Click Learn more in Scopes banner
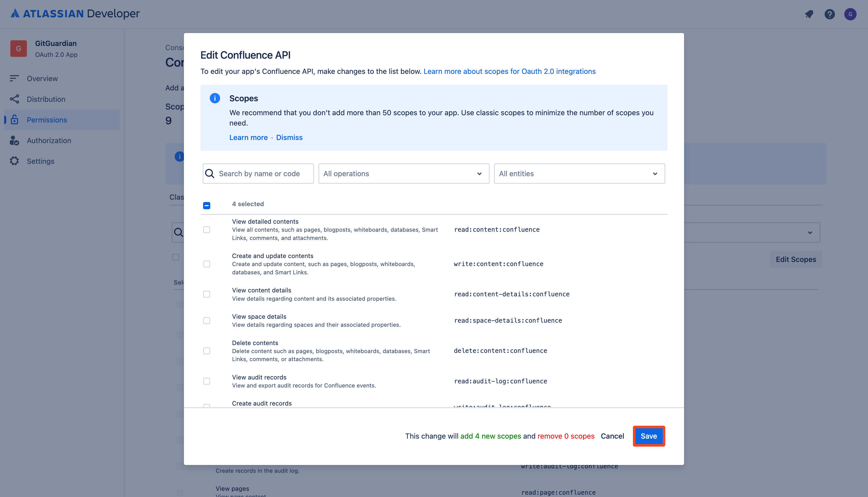 pyautogui.click(x=248, y=137)
